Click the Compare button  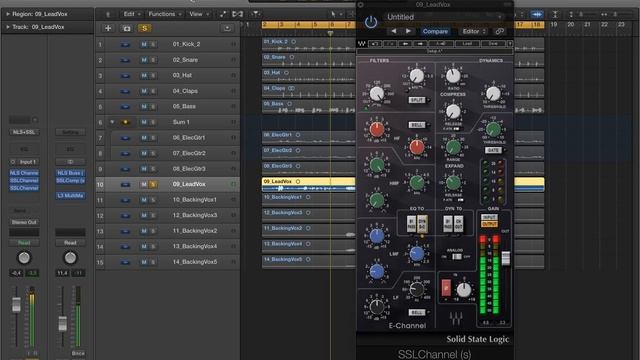pos(435,31)
